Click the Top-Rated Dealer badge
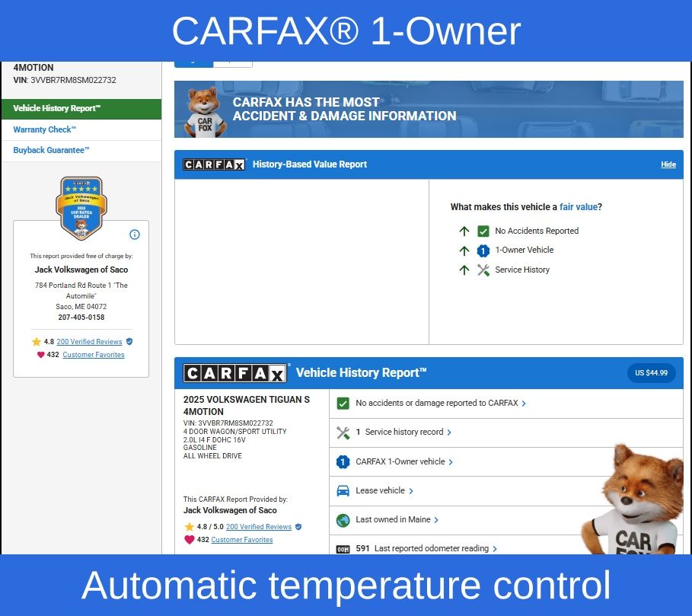The height and width of the screenshot is (616, 692). 80,207
